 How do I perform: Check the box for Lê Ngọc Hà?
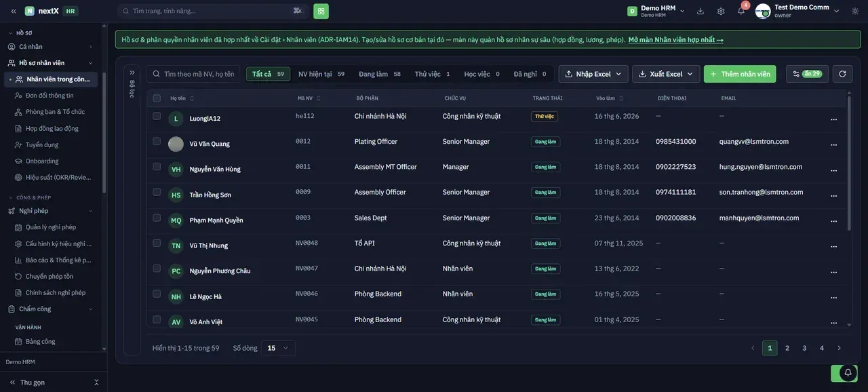tap(157, 294)
